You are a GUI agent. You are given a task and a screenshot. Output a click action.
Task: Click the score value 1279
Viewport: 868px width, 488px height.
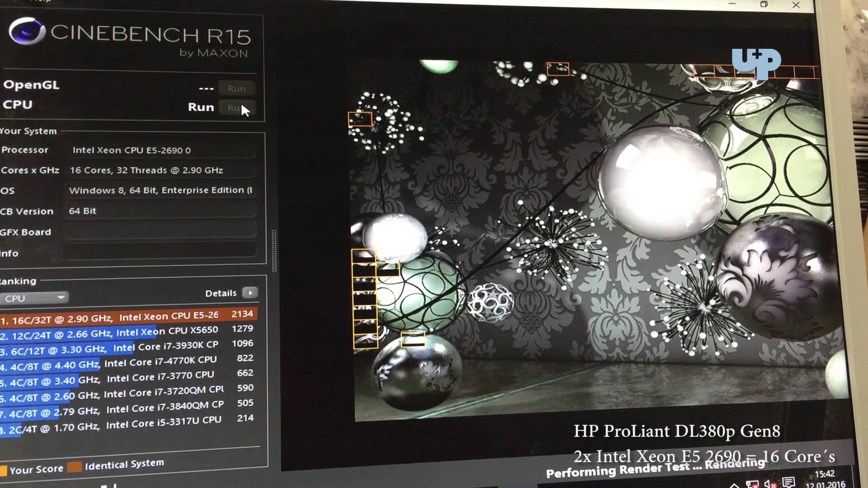tap(242, 328)
